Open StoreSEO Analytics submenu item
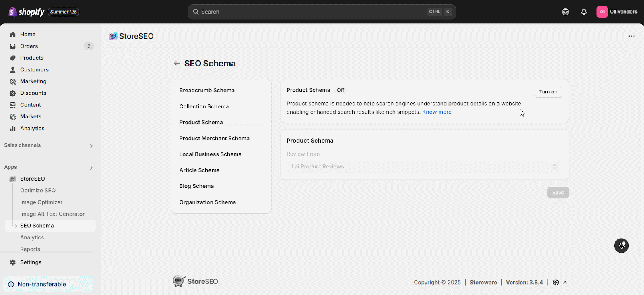 click(32, 238)
